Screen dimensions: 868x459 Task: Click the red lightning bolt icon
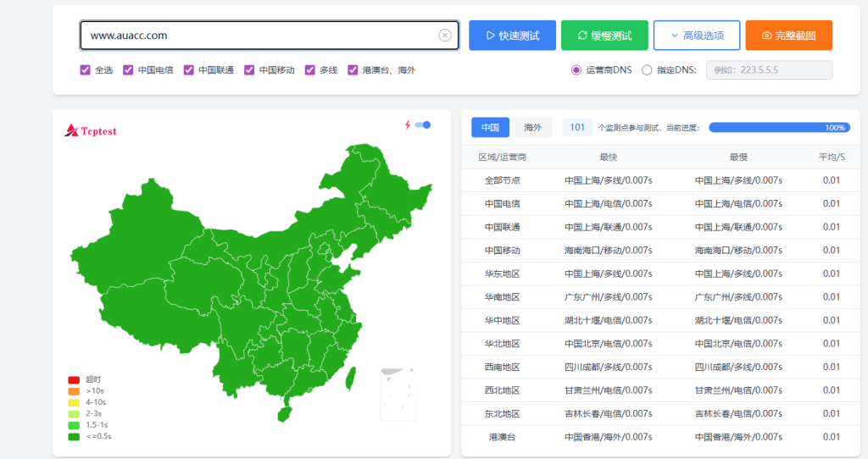coord(408,125)
